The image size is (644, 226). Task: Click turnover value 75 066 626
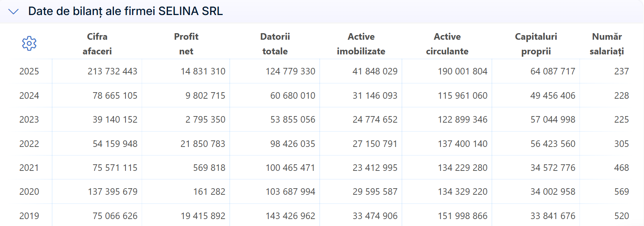(115, 216)
